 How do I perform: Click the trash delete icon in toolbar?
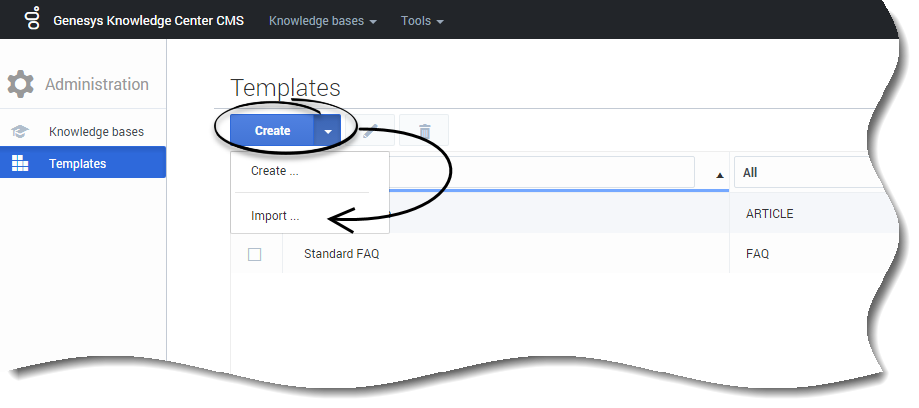[x=424, y=131]
